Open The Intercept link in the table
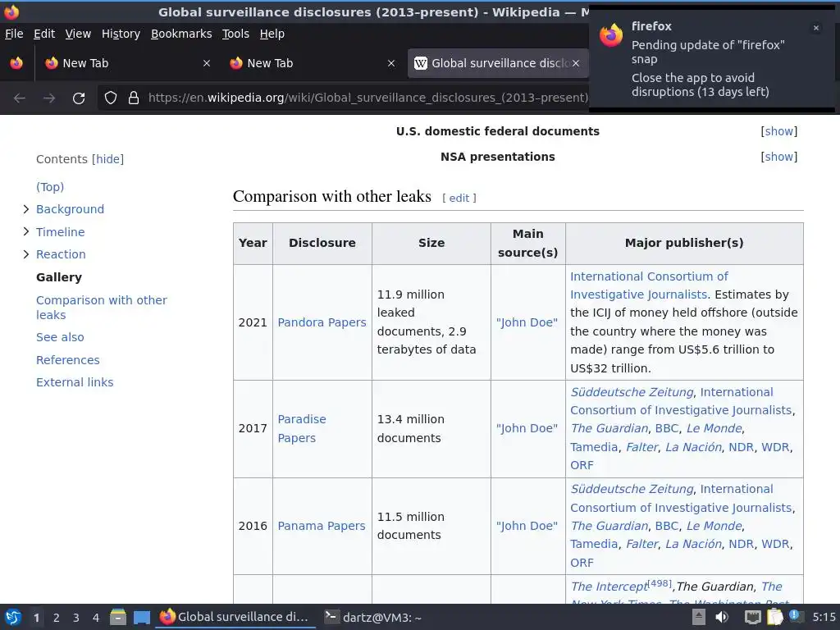Viewport: 840px width, 630px height. (x=609, y=587)
